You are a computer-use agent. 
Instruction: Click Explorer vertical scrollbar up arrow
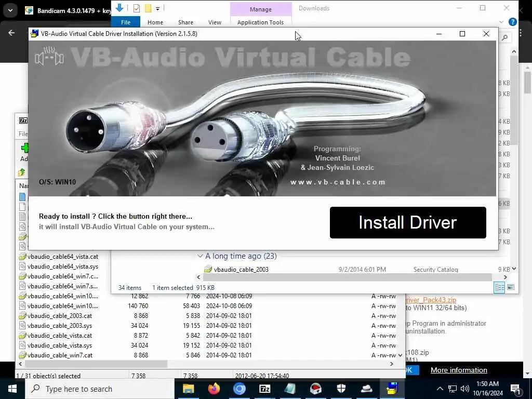514,51
